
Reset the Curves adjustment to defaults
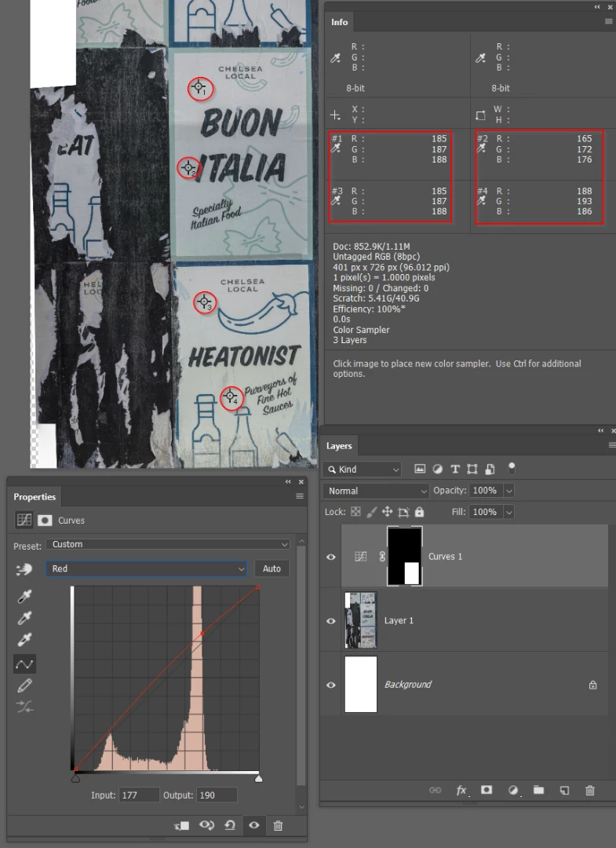230,825
